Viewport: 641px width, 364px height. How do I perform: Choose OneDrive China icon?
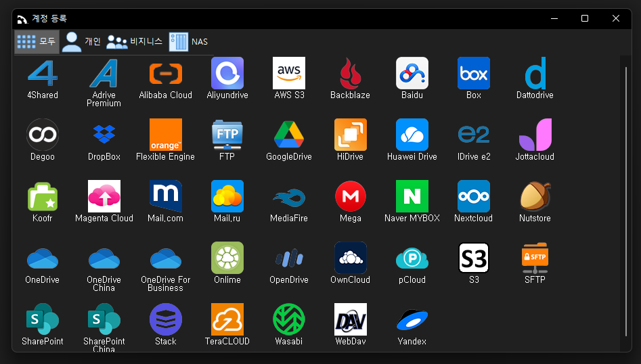click(x=104, y=258)
